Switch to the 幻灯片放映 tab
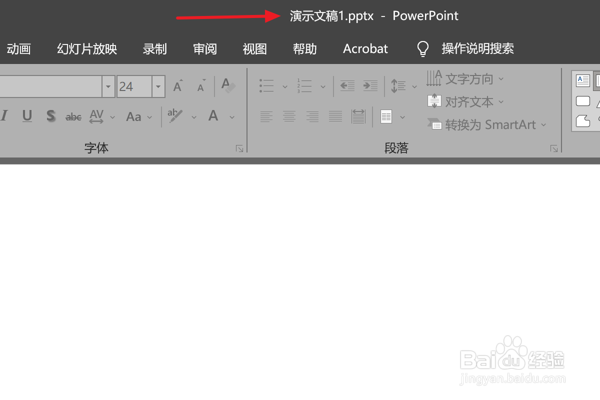Image resolution: width=600 pixels, height=400 pixels. (87, 49)
